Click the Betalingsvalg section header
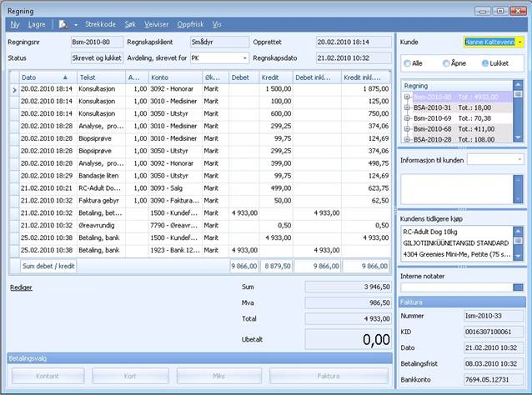The width and height of the screenshot is (532, 395). click(199, 358)
